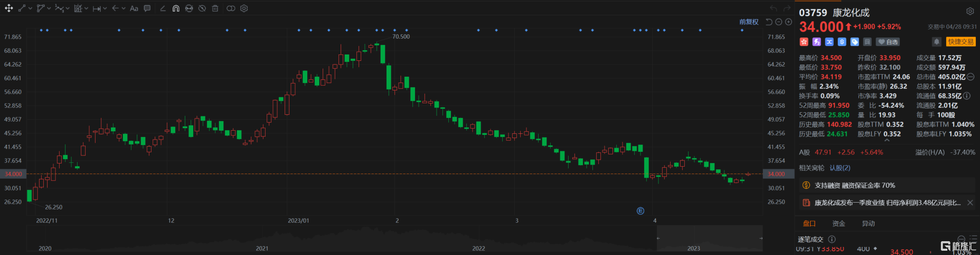Open the quote panel settings gear
This screenshot has height=255, width=980.
pos(970,11)
